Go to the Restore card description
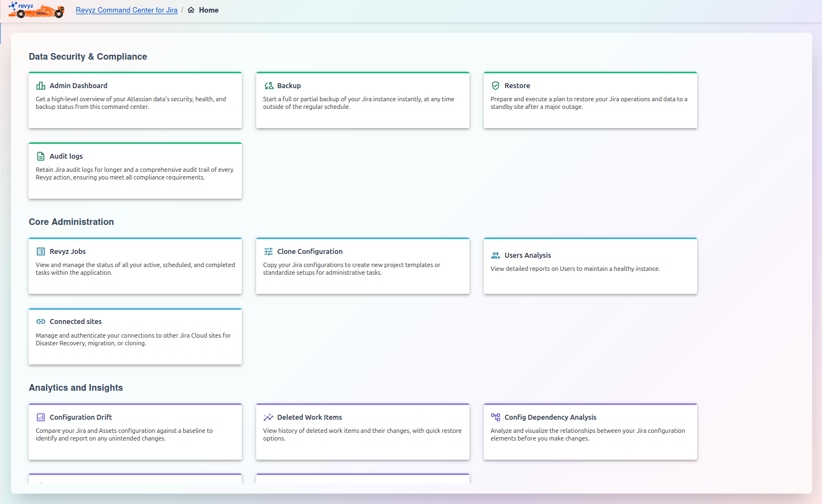 tap(588, 103)
